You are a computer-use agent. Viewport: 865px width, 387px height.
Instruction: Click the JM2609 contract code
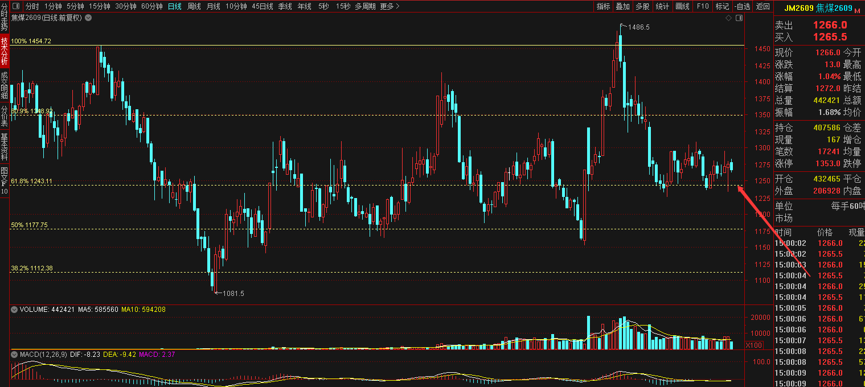click(x=800, y=8)
